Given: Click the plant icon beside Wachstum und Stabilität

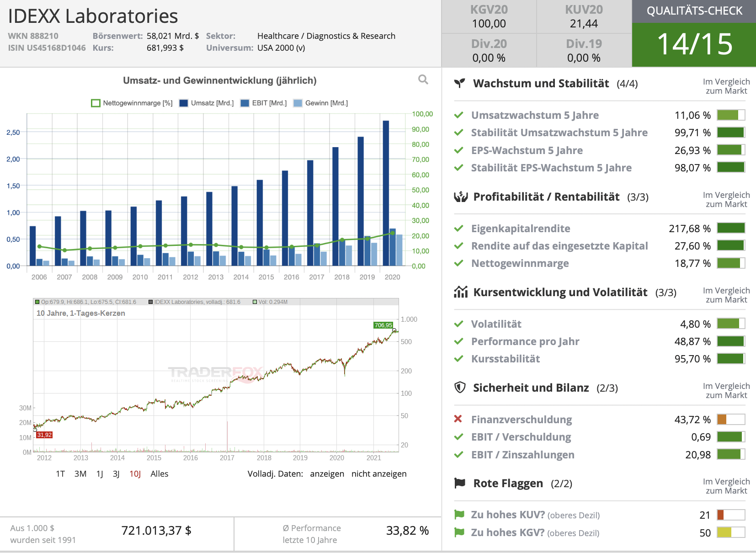Looking at the screenshot, I should pyautogui.click(x=459, y=83).
